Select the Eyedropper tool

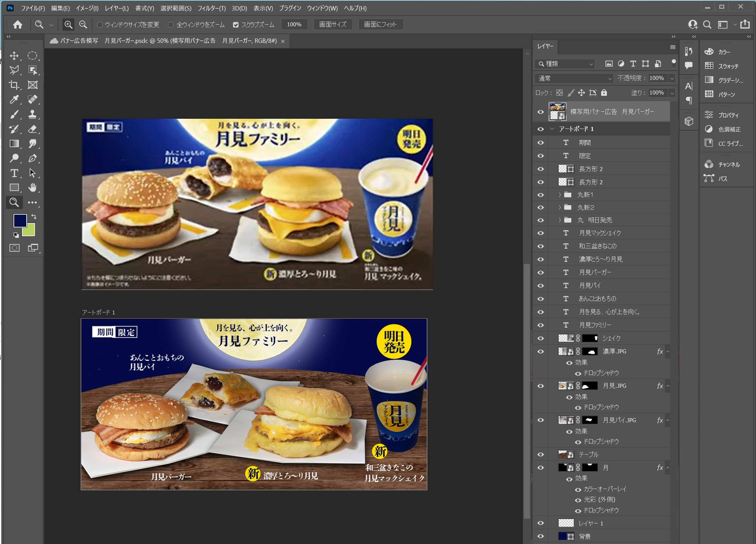click(x=14, y=100)
